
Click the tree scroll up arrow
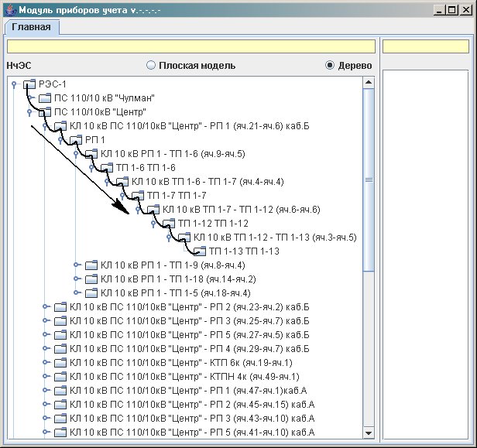click(369, 82)
